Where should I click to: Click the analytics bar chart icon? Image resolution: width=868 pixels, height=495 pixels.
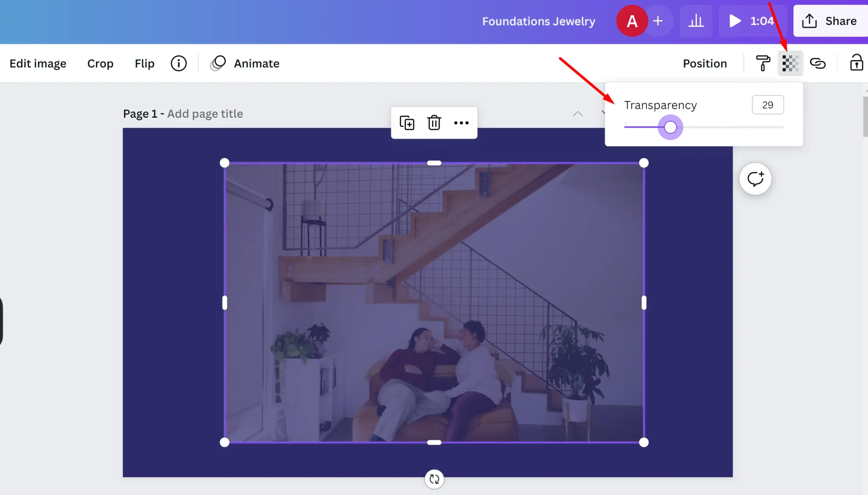[696, 21]
